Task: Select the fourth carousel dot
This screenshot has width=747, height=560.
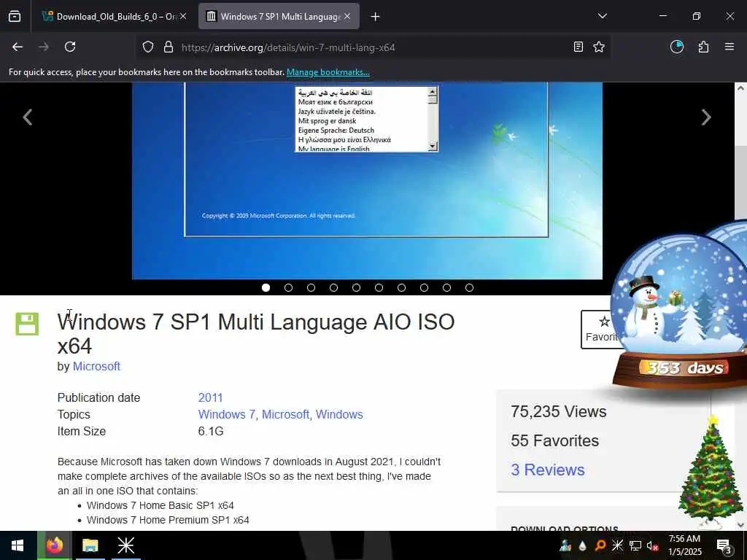Action: (333, 287)
